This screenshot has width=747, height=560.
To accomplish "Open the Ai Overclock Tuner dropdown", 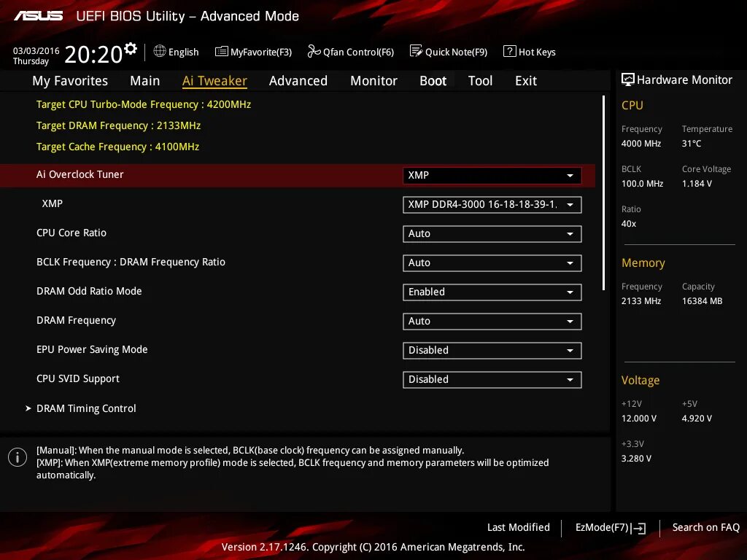I will (x=492, y=175).
